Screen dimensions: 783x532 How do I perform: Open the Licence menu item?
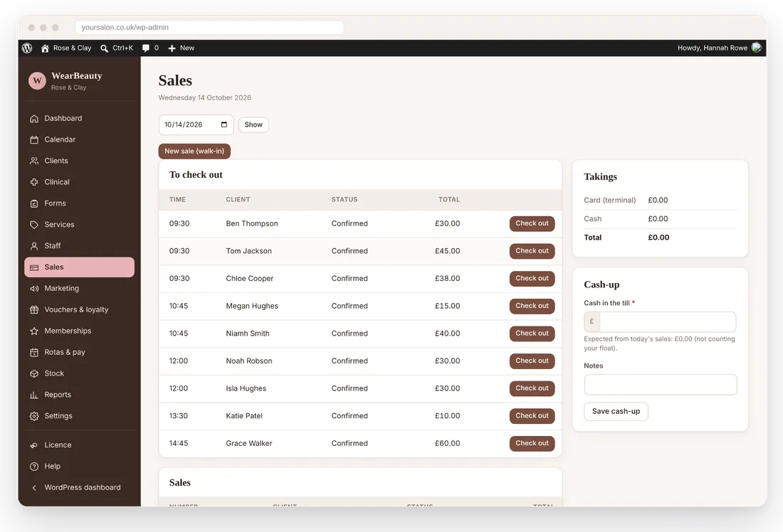pyautogui.click(x=80, y=445)
